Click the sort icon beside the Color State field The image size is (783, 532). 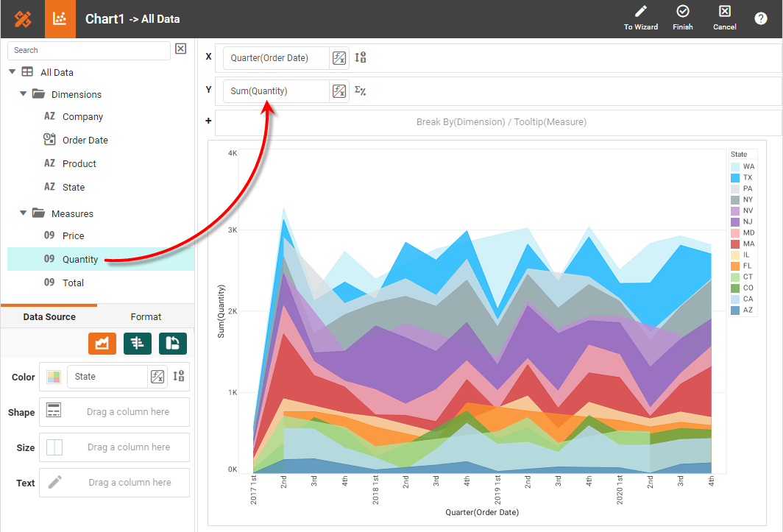(x=178, y=377)
